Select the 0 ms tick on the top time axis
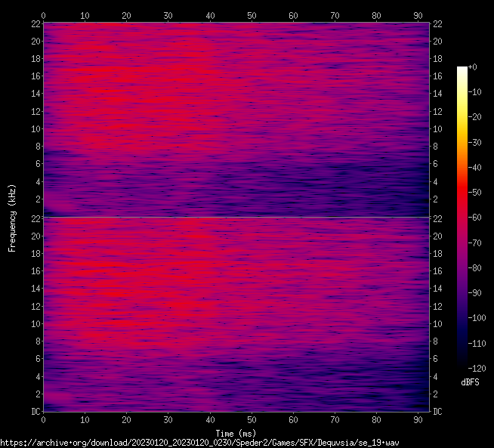This screenshot has height=448, width=494. coord(43,15)
